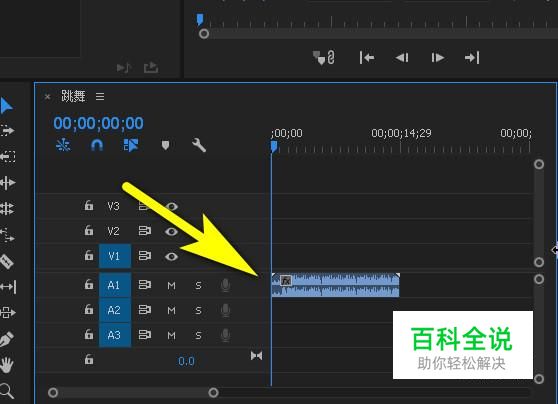The height and width of the screenshot is (404, 558).
Task: Select the Slip tool
Action: (8, 287)
